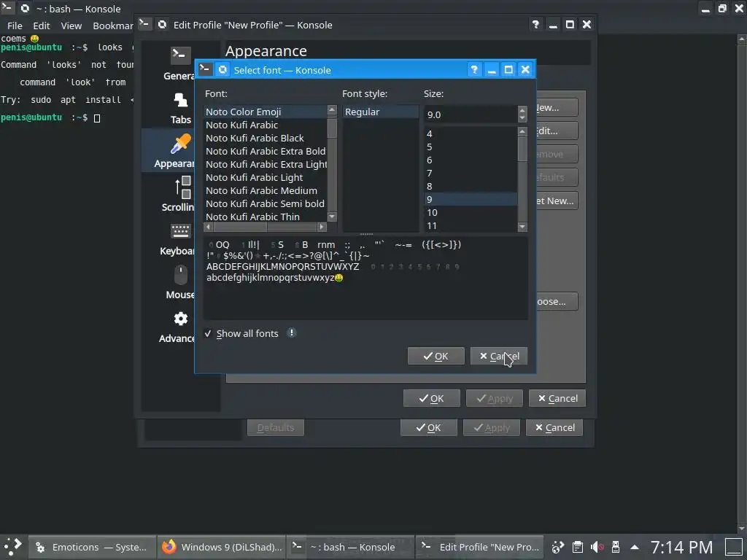This screenshot has height=560, width=747.
Task: Select font "Noto Kufi Arabic Thin"
Action: point(266,217)
